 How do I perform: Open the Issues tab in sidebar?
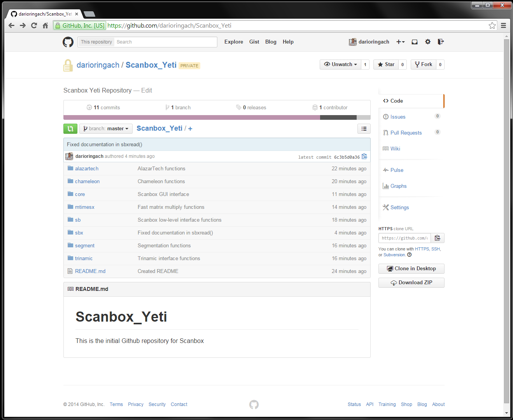[398, 117]
